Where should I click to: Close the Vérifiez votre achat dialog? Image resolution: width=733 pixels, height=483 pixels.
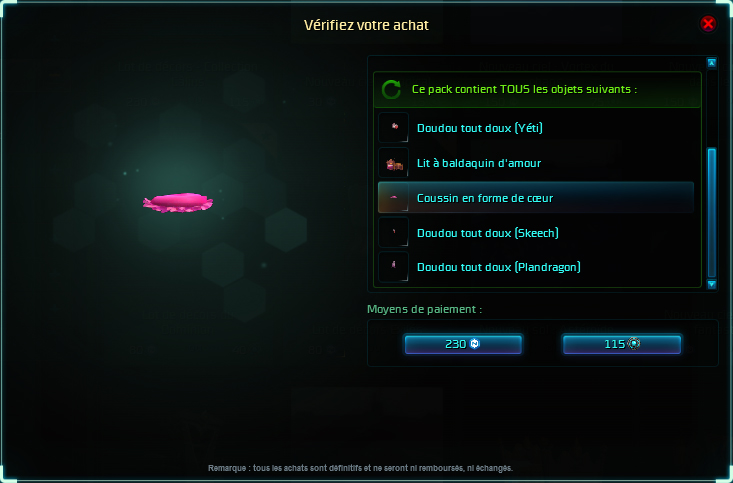pos(708,23)
